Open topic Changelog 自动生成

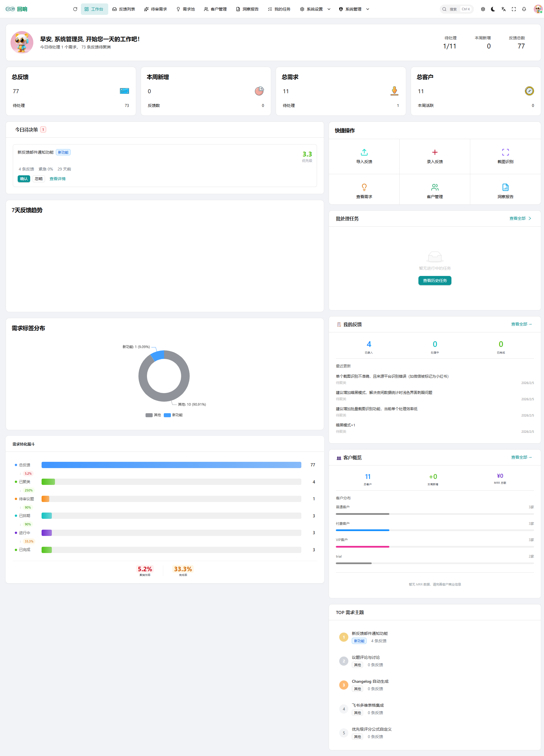(x=370, y=681)
